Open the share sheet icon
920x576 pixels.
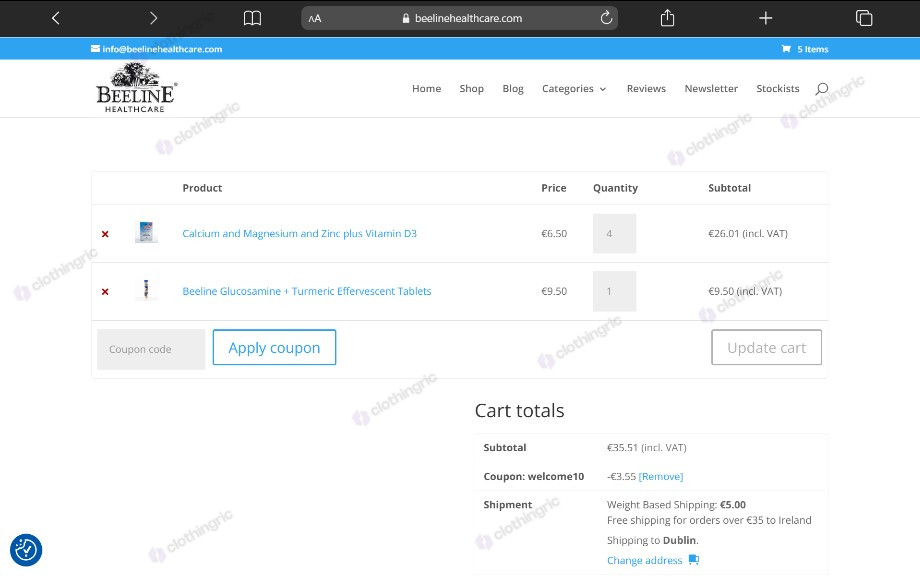pos(667,18)
